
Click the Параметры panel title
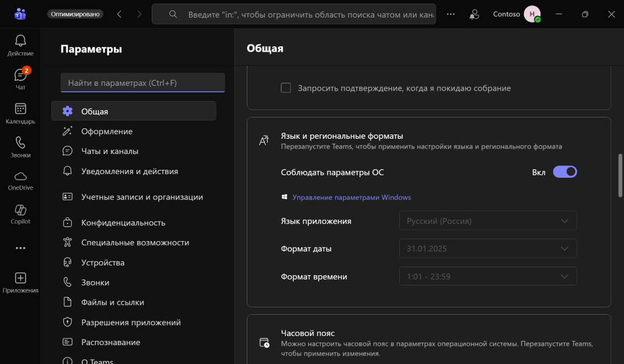(91, 49)
